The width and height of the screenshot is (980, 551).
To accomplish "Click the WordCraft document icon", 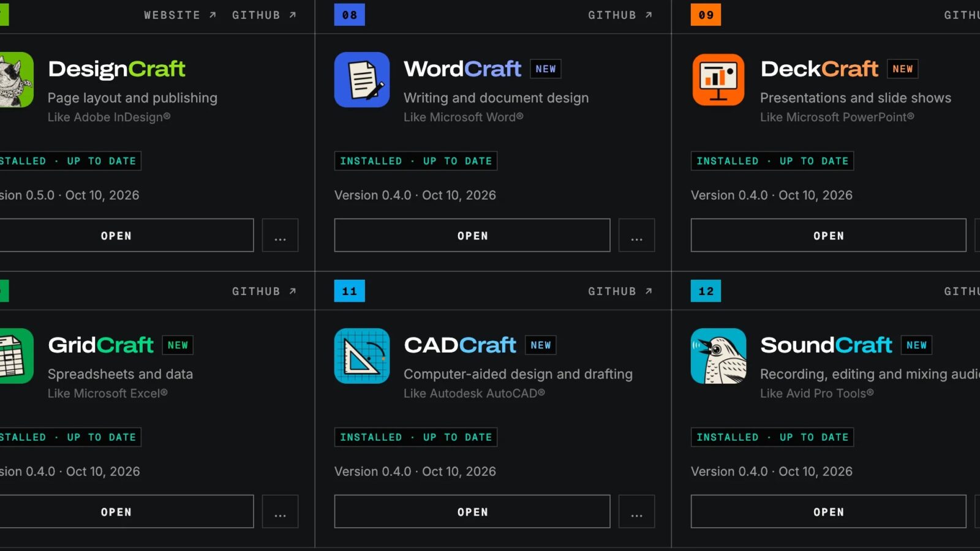I will (362, 80).
